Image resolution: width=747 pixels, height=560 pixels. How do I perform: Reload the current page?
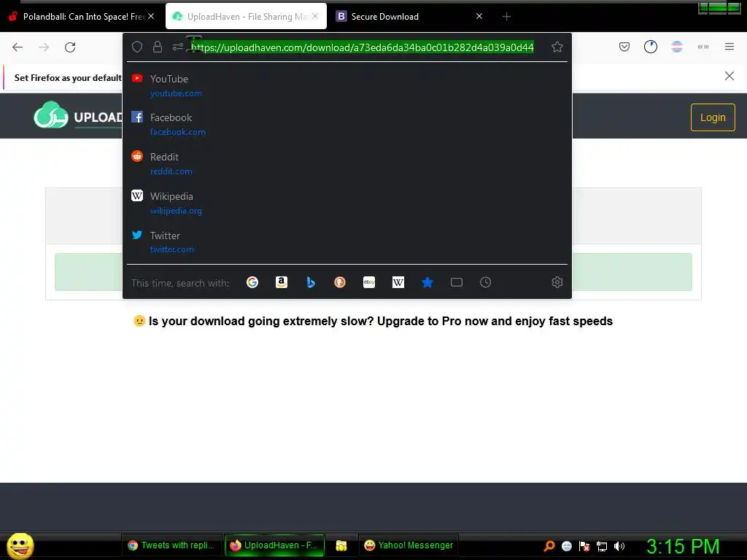click(70, 47)
